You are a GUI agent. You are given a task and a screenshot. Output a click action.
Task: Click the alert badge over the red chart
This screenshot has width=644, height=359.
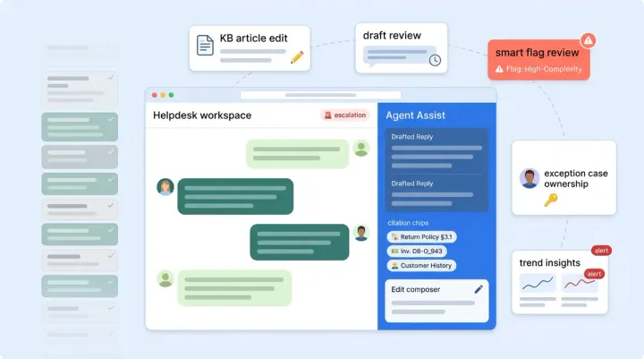click(594, 274)
